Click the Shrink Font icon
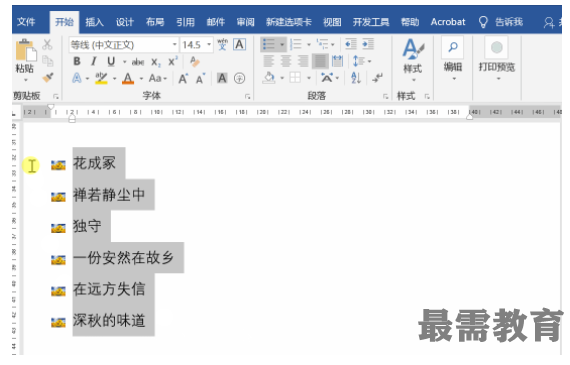 [200, 78]
